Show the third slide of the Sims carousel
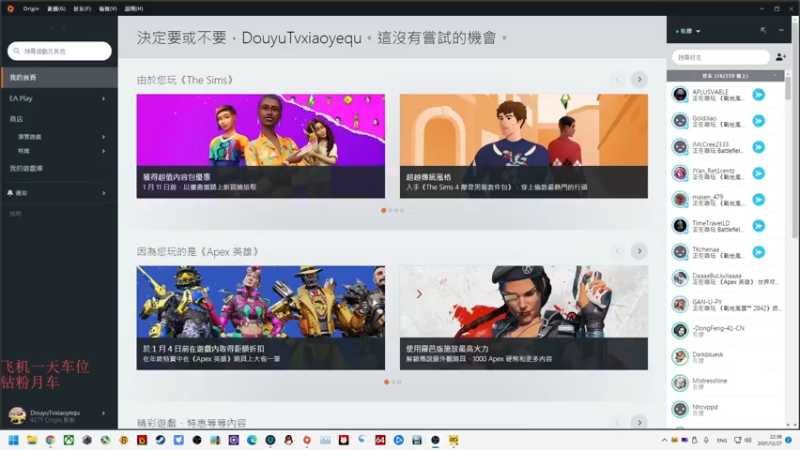800x450 pixels. [396, 210]
